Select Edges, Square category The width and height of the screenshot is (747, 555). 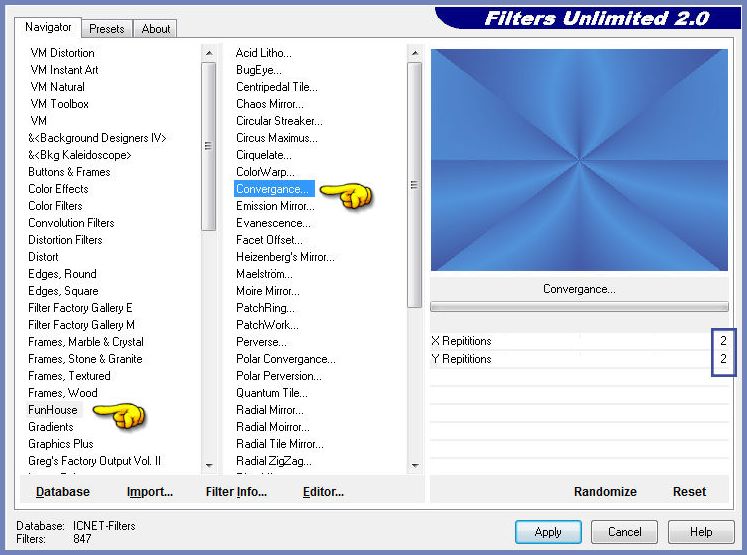coord(63,291)
